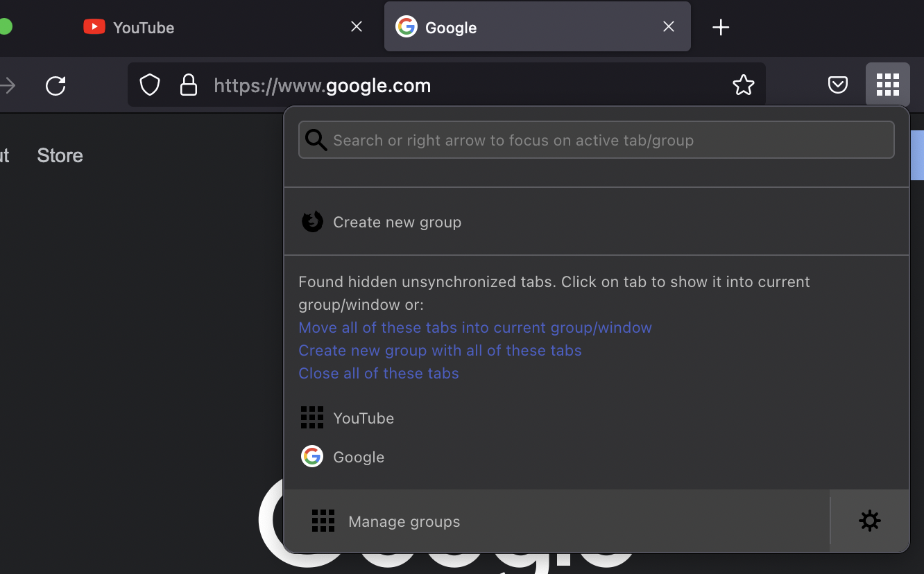The width and height of the screenshot is (924, 574).
Task: Select Manage groups
Action: [x=404, y=521]
